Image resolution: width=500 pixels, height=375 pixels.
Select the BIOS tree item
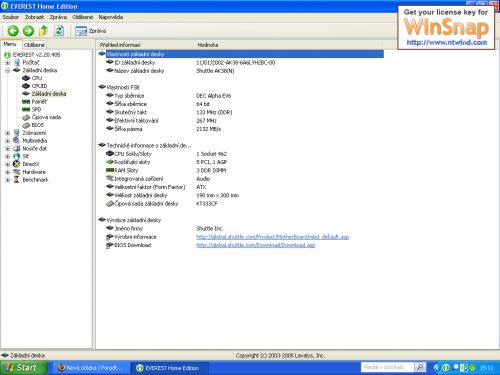pos(38,125)
